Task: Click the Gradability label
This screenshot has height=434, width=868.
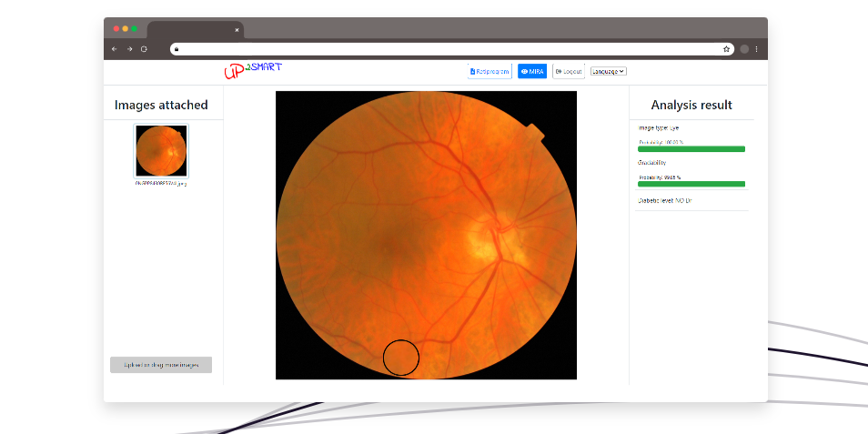Action: click(651, 163)
